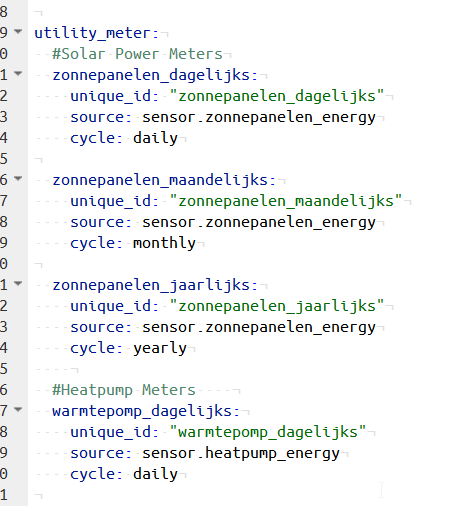Screen dimensions: 454x506
Task: Place cursor in "zonnepanelen_jaarlijks" unique_id string
Action: point(277,306)
